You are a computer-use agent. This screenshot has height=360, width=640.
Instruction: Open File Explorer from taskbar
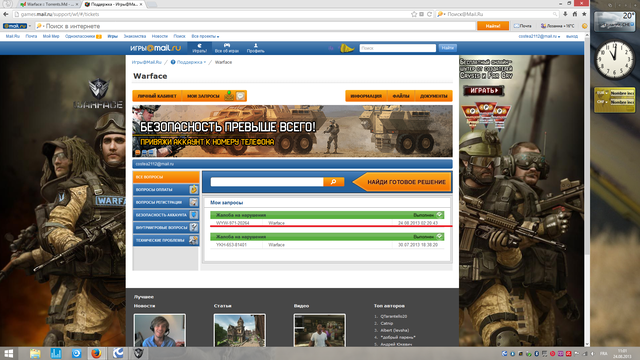pyautogui.click(x=35, y=353)
